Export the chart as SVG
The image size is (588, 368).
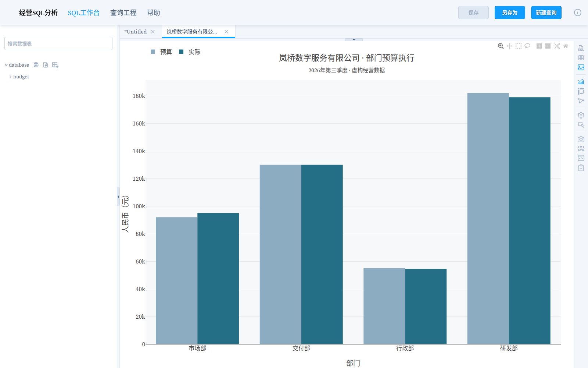pyautogui.click(x=581, y=148)
